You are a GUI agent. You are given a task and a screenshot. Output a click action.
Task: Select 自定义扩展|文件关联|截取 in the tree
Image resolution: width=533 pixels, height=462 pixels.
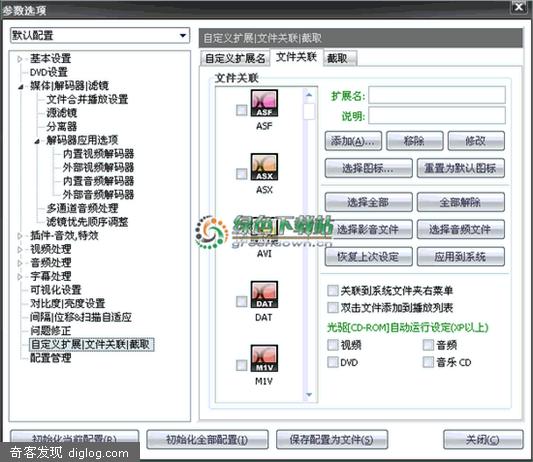91,344
